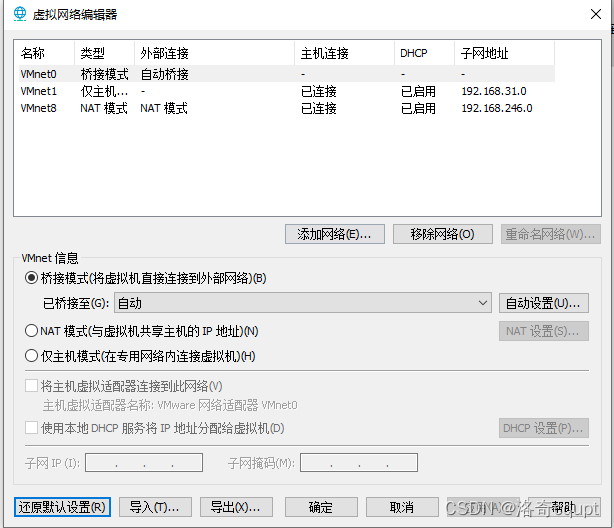614x528 pixels.
Task: Click the 子网 IP input field
Action: 144,463
